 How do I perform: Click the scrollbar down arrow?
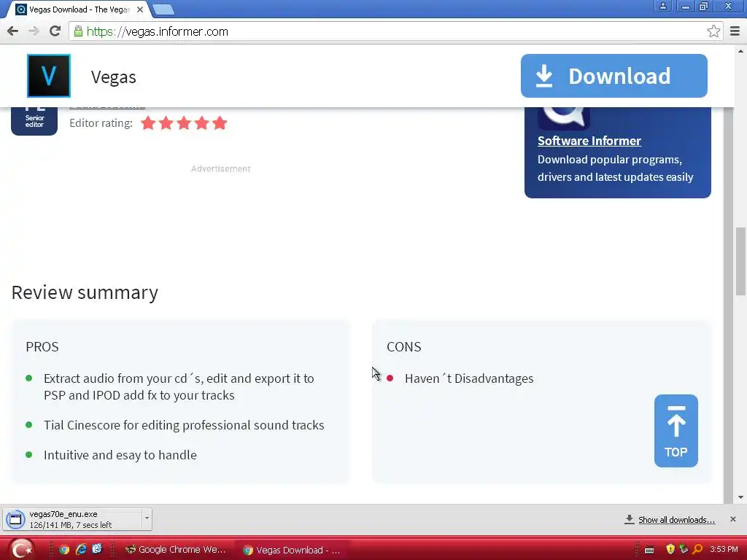[x=740, y=497]
